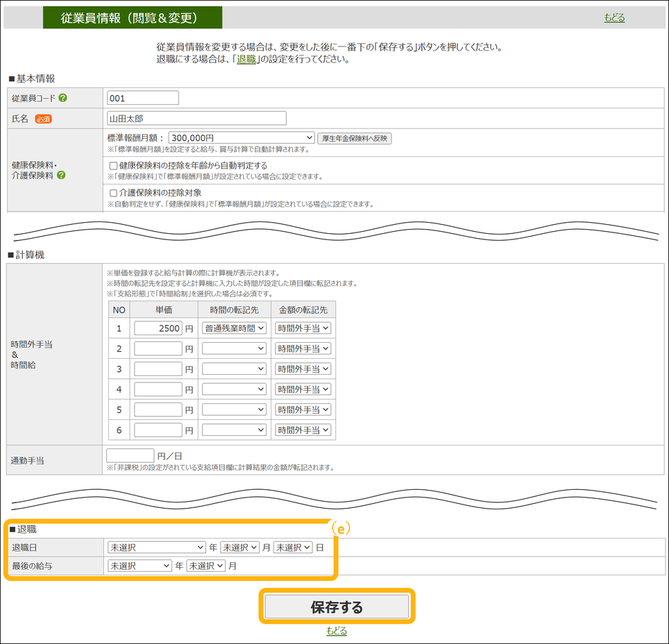Click row 3 単価 input field
Viewport: 669px width, 644px height.
(x=158, y=369)
